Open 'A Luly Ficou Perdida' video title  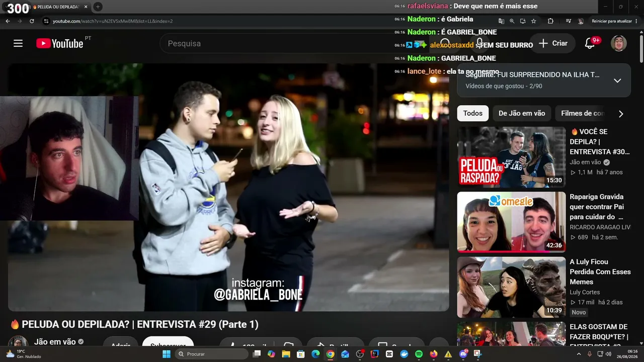click(x=600, y=271)
